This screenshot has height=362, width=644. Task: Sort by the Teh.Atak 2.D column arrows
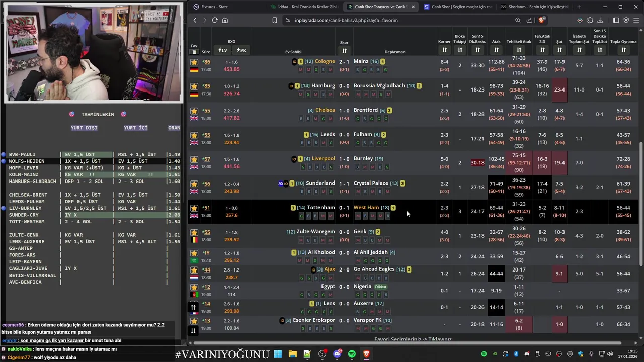coord(542,50)
